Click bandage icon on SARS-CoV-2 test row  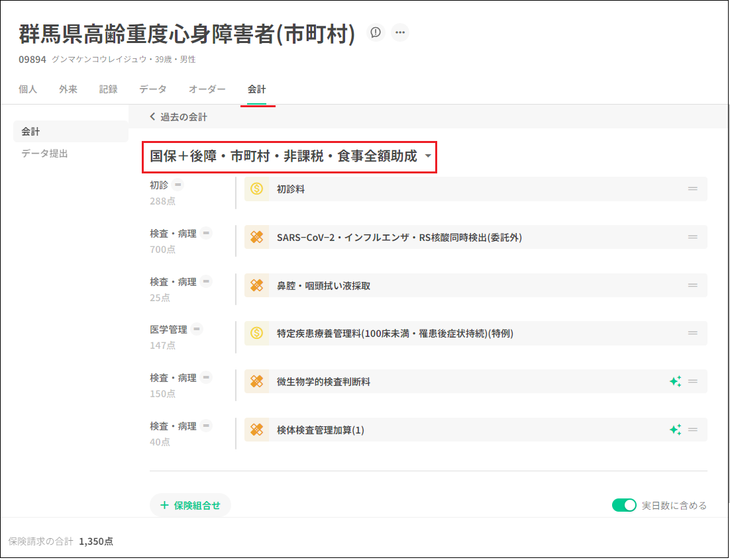pyautogui.click(x=257, y=237)
